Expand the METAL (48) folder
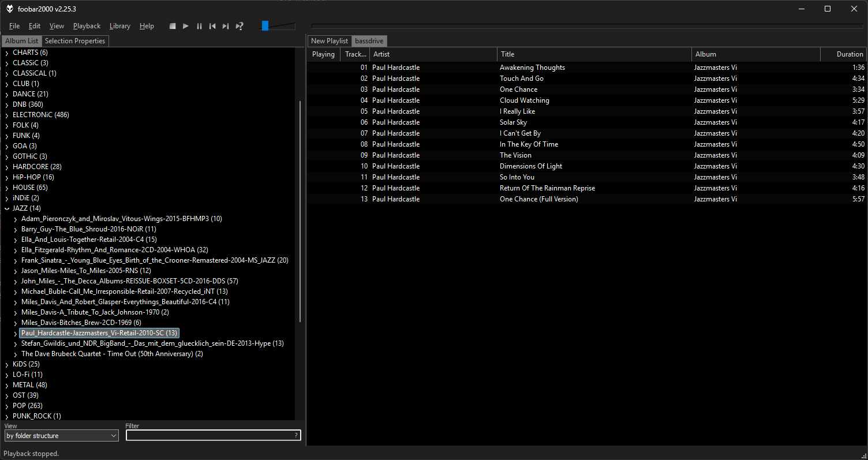868x460 pixels. (x=6, y=385)
